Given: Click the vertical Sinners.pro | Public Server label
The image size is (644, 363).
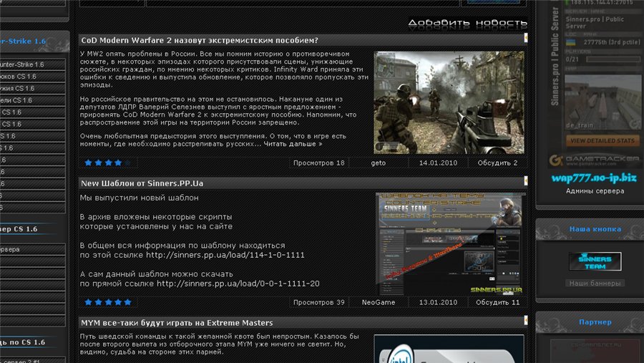Looking at the screenshot, I should [x=555, y=57].
